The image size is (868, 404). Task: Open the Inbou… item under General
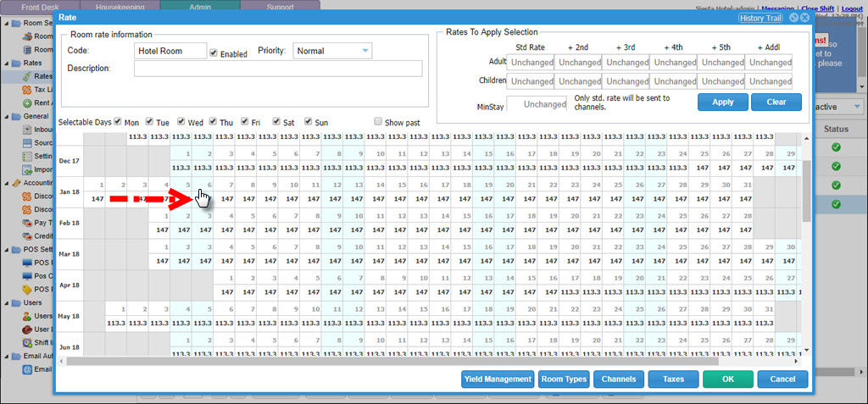pos(38,130)
